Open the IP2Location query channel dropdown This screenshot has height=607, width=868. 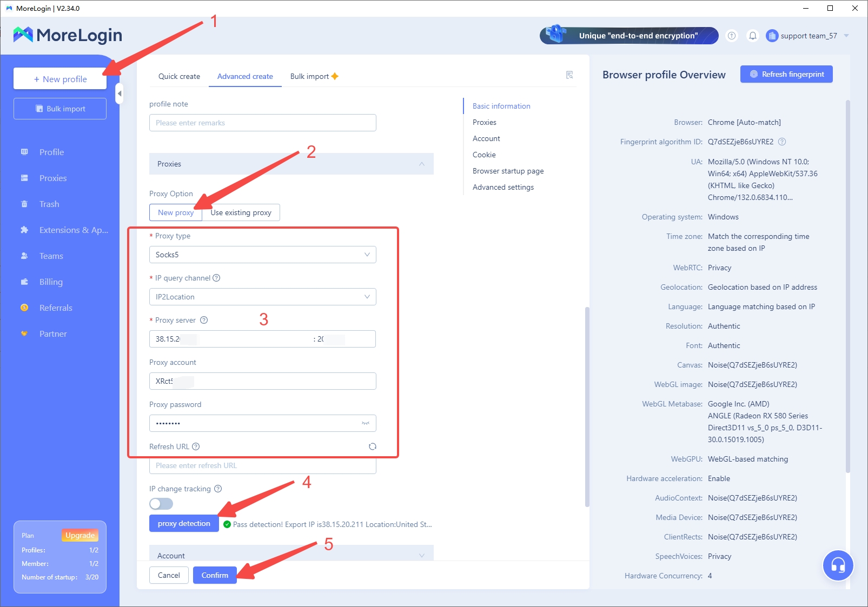(x=262, y=297)
